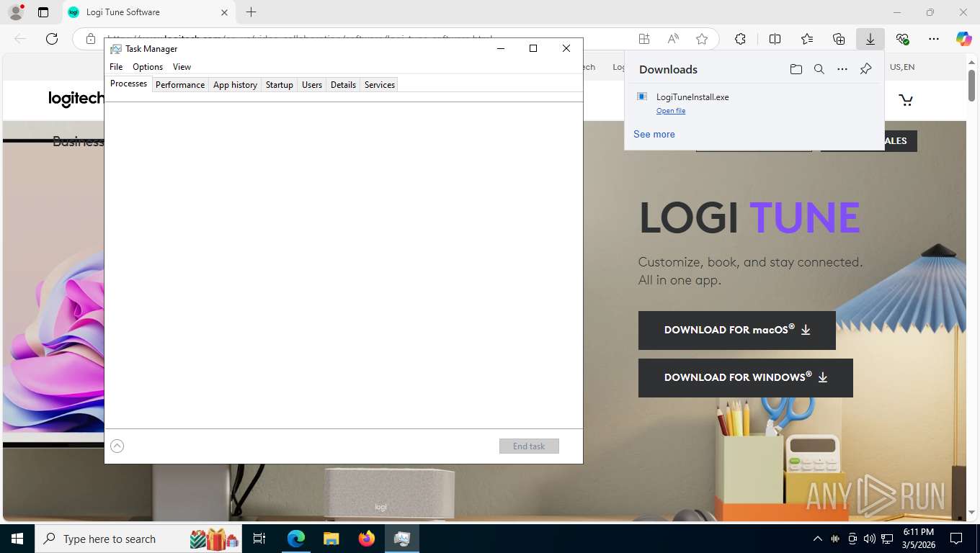Image resolution: width=980 pixels, height=553 pixels.
Task: Open the Edge profile icon
Action: click(16, 12)
